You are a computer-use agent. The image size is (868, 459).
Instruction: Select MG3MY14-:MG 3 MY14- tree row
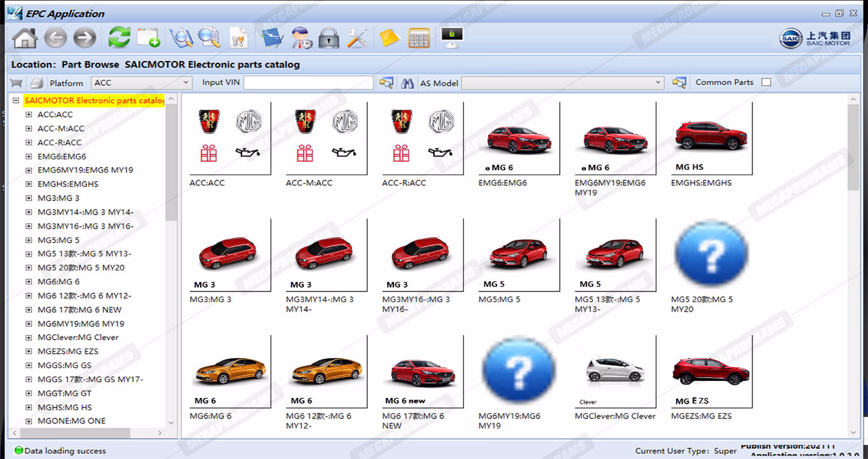coord(85,212)
